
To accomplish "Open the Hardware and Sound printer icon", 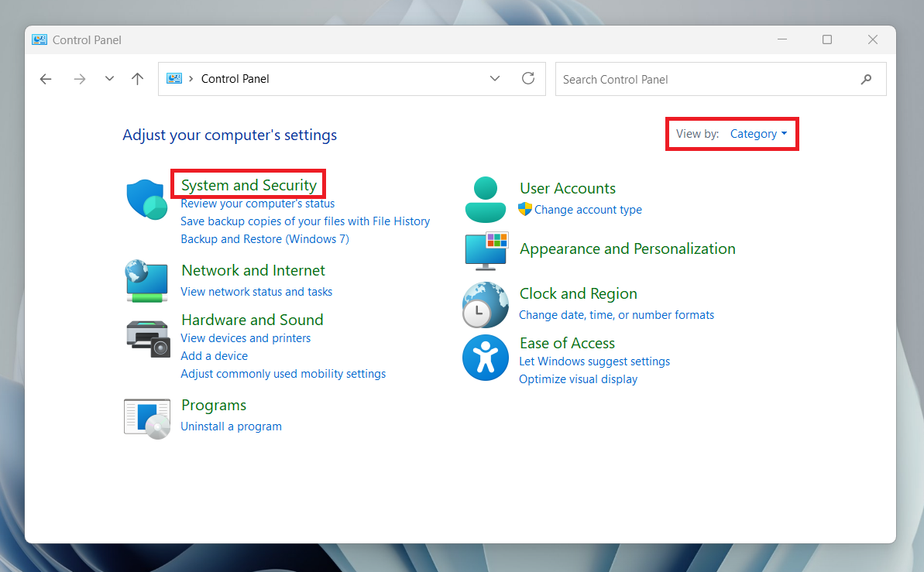I will coord(148,338).
